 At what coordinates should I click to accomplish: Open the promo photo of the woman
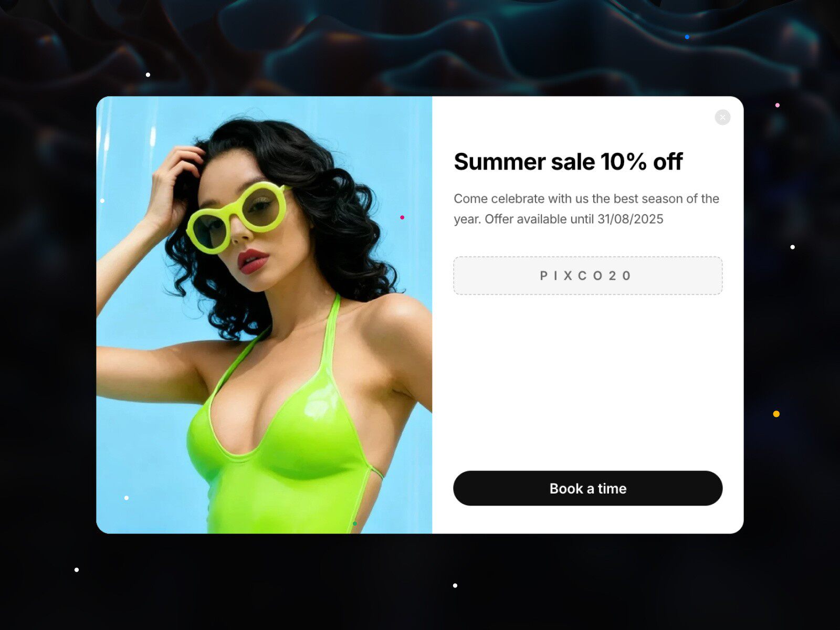pos(264,315)
